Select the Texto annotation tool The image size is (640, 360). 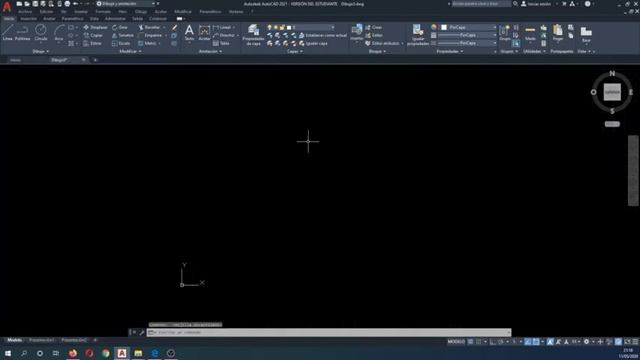[x=189, y=33]
